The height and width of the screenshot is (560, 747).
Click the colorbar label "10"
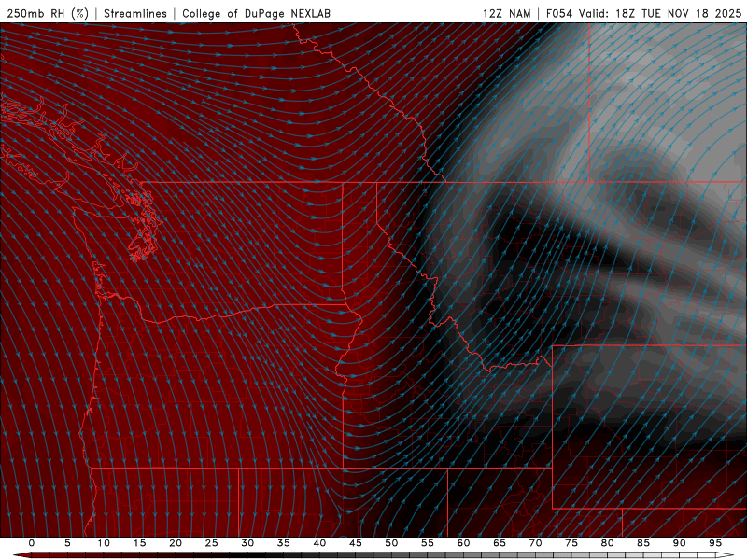tap(104, 543)
